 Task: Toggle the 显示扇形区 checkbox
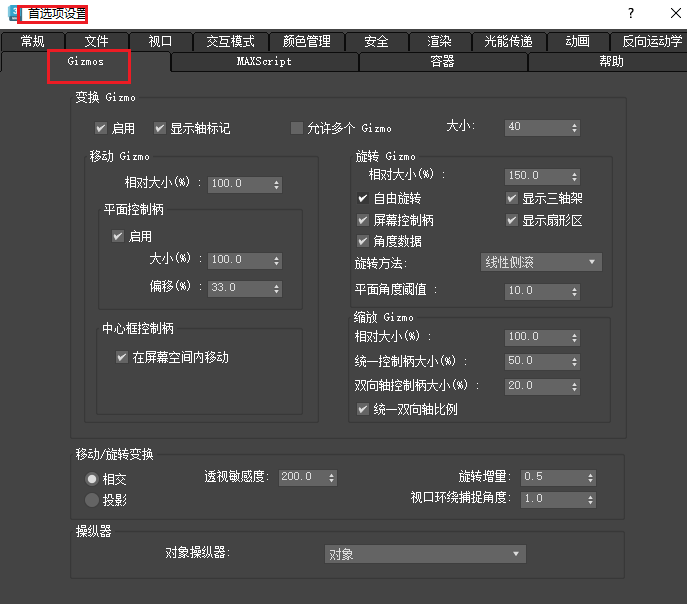point(512,220)
